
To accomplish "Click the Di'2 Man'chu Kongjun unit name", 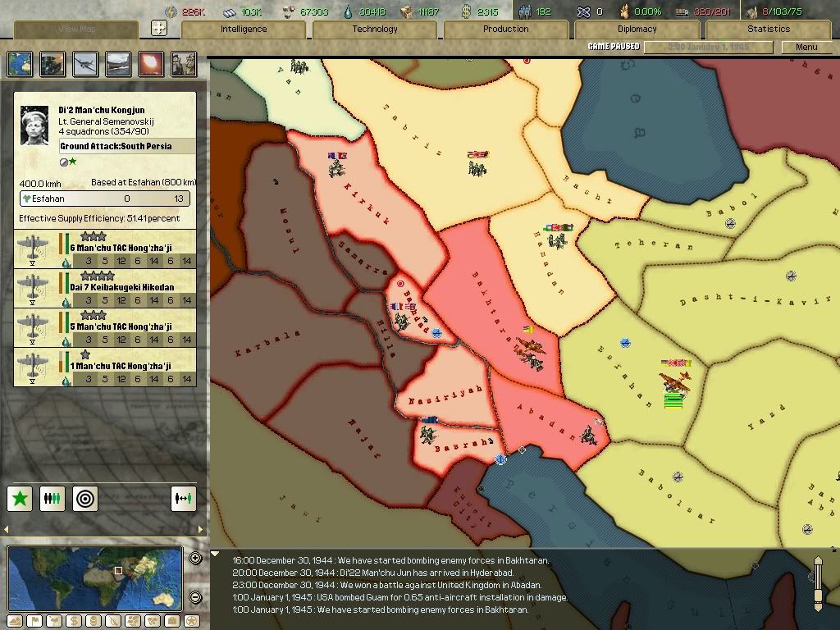I will (x=101, y=111).
